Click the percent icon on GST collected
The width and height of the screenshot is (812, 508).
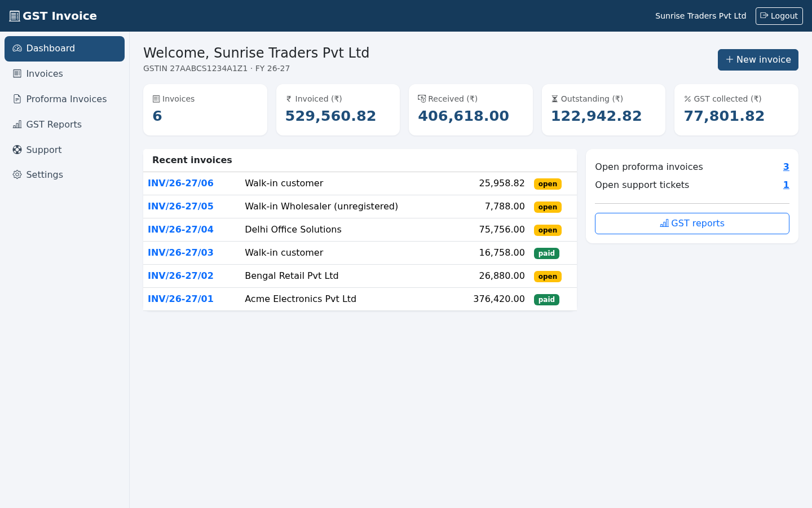[687, 99]
